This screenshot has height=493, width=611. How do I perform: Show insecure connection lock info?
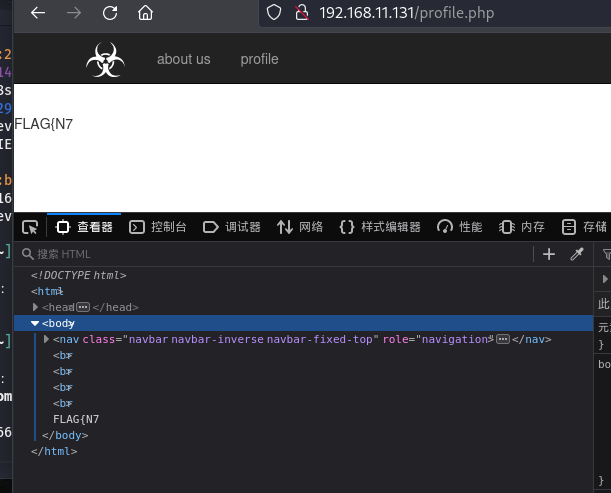tap(302, 12)
